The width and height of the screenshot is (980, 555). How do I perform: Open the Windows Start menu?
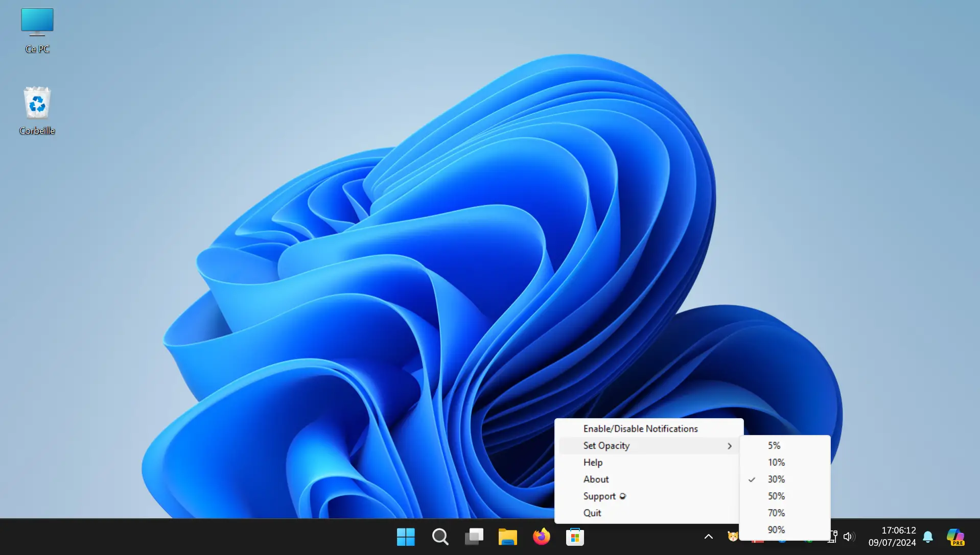[x=406, y=537]
